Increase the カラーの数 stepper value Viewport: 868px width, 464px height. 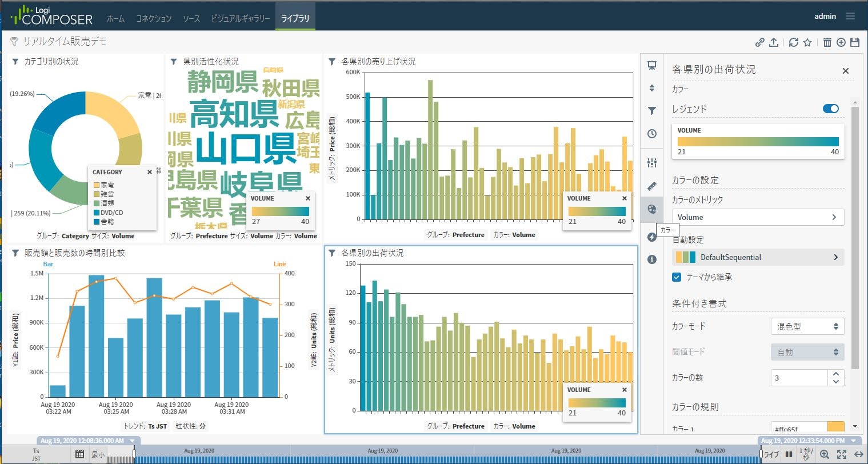pos(836,374)
